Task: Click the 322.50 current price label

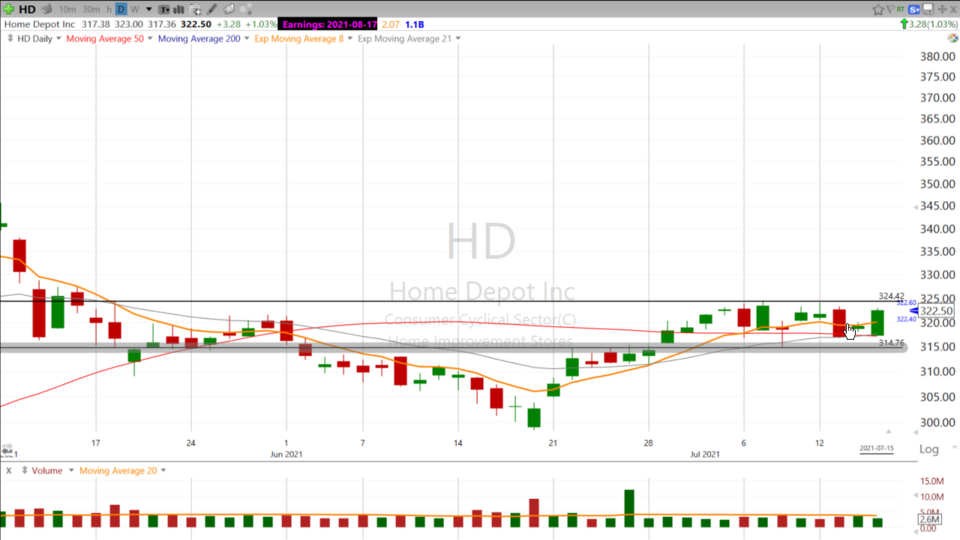Action: click(936, 311)
